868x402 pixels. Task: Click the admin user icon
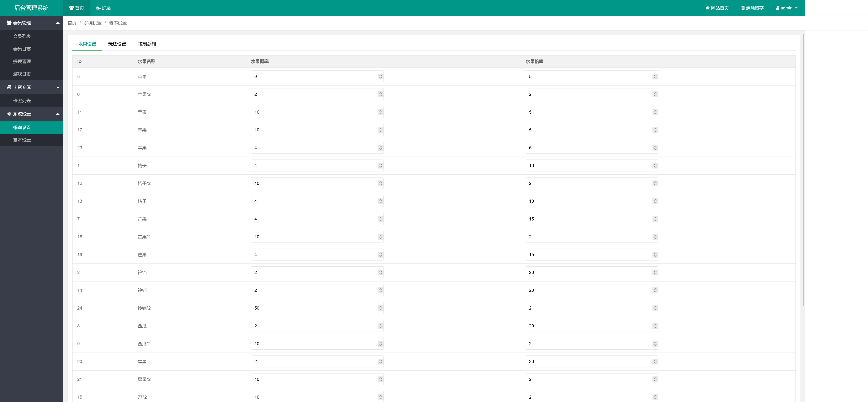pos(777,8)
